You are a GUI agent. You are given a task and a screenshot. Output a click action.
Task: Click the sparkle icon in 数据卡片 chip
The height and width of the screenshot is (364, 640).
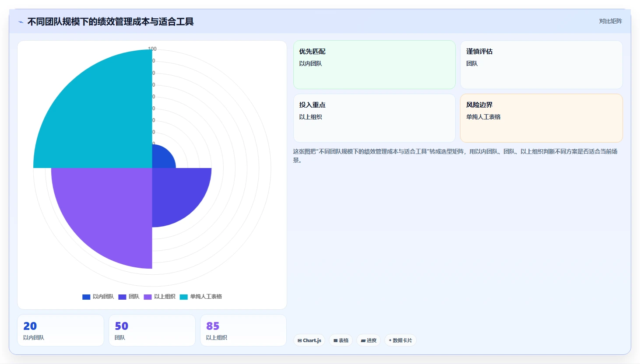(390, 340)
